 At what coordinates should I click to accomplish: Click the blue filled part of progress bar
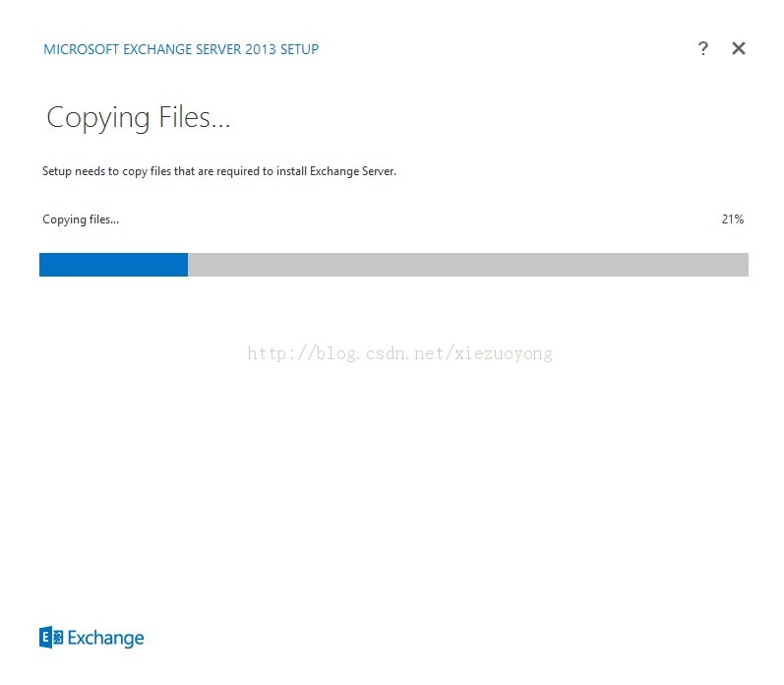coord(113,265)
